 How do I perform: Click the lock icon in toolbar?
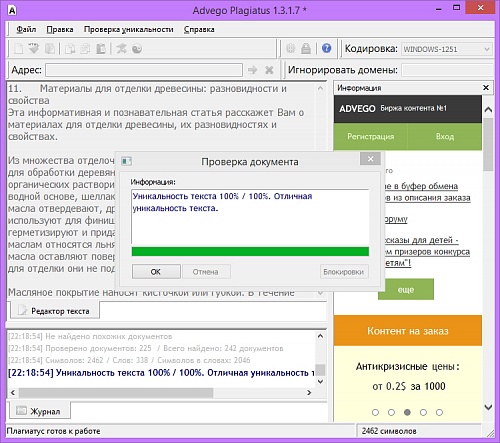pyautogui.click(x=306, y=49)
